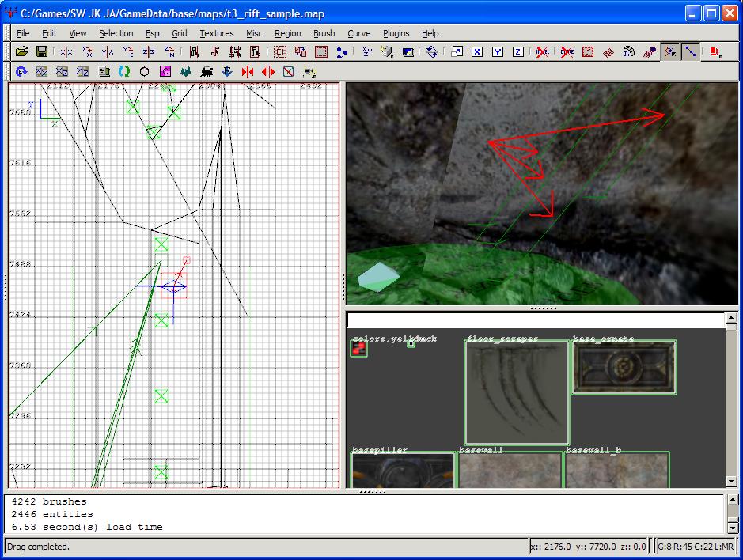The width and height of the screenshot is (743, 560).
Task: Click the black train plugin icon
Action: pos(207,71)
